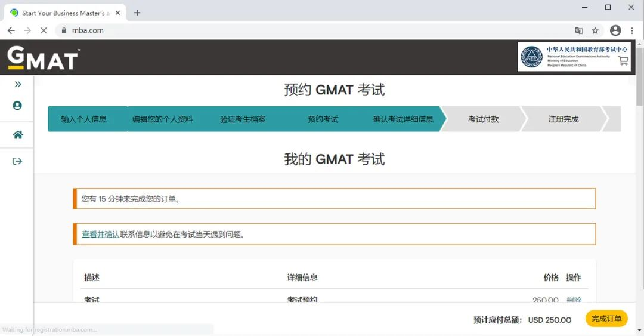Viewport: 644px width, 336px height.
Task: Select step 预约考试
Action: click(x=323, y=119)
